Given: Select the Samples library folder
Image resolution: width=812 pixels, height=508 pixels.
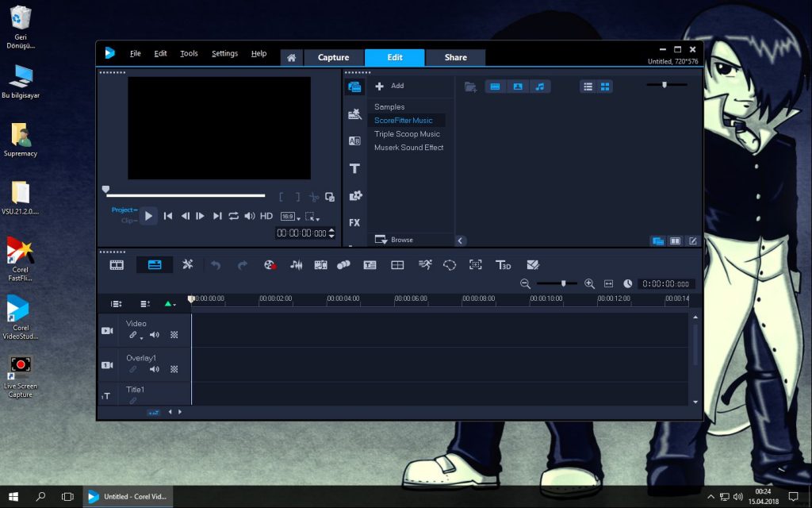Looking at the screenshot, I should click(389, 107).
